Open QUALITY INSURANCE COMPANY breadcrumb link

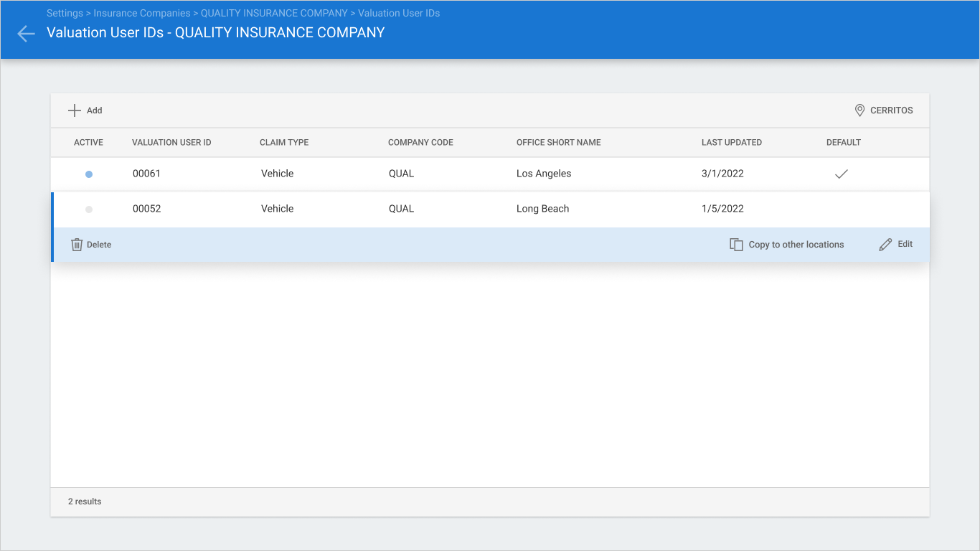click(x=274, y=13)
